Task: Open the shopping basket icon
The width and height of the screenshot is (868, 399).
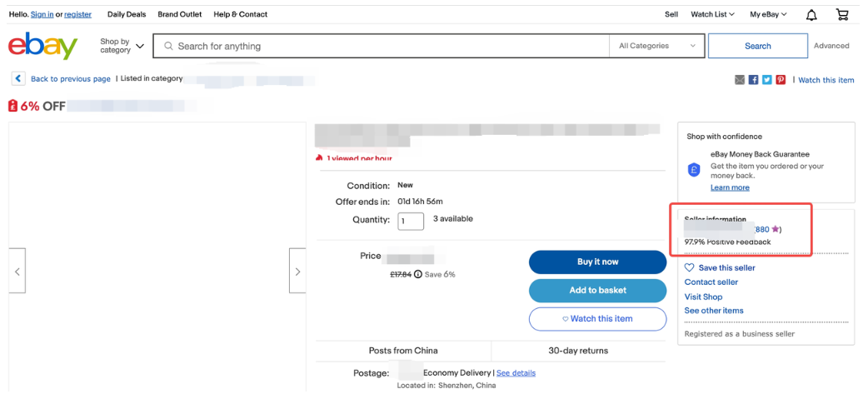Action: 842,15
